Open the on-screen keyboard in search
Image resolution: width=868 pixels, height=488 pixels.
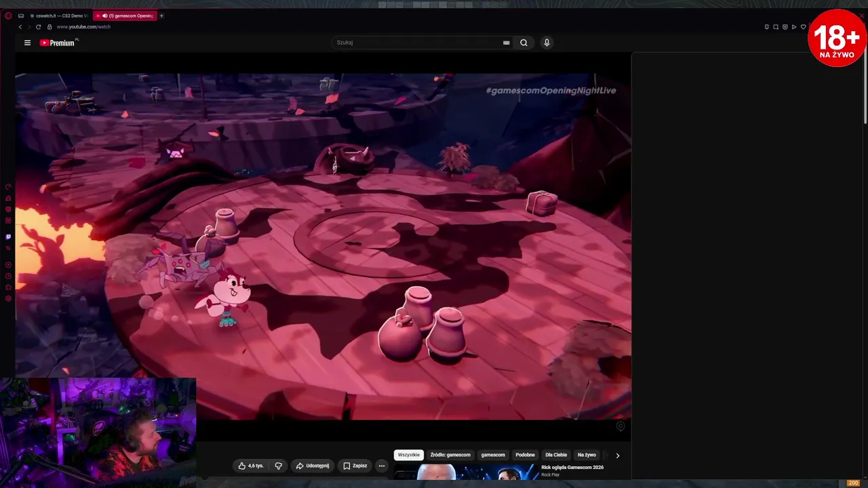pyautogui.click(x=507, y=43)
